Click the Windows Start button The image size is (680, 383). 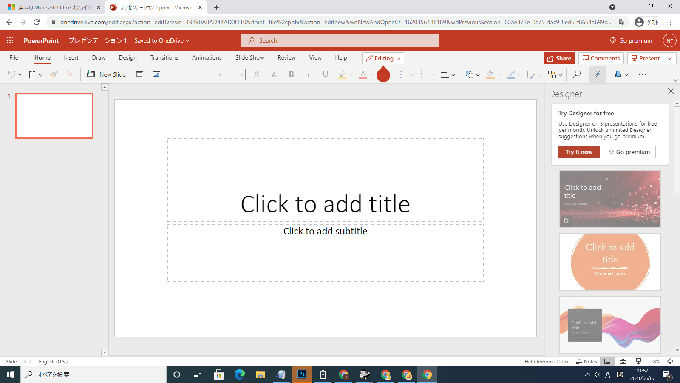10,374
